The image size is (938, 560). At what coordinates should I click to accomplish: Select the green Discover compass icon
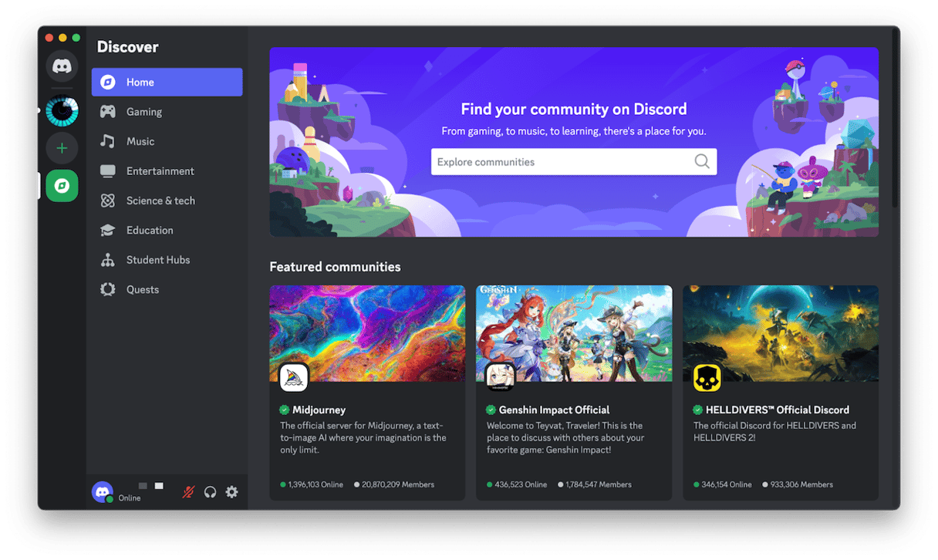pos(62,186)
